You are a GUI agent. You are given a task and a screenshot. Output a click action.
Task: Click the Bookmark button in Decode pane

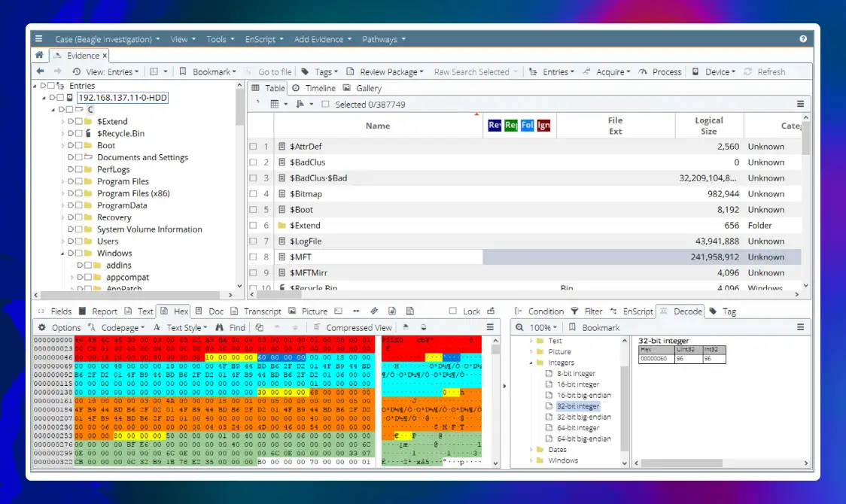point(594,327)
